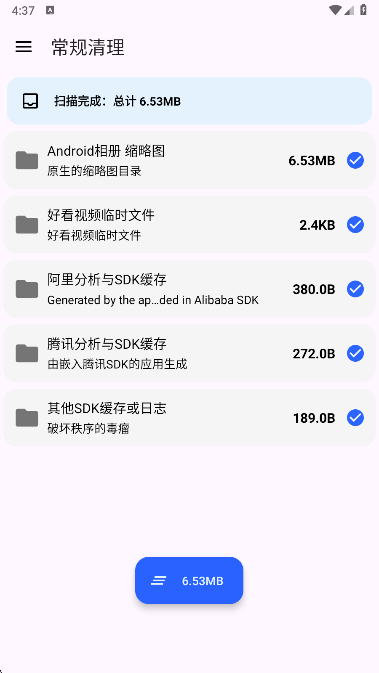379x673 pixels.
Task: Click the 常规清理 page title
Action: [88, 47]
